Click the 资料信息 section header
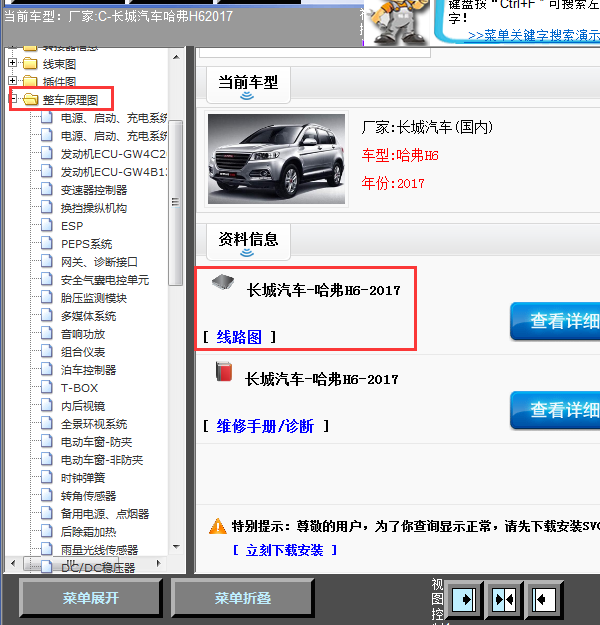 click(248, 241)
